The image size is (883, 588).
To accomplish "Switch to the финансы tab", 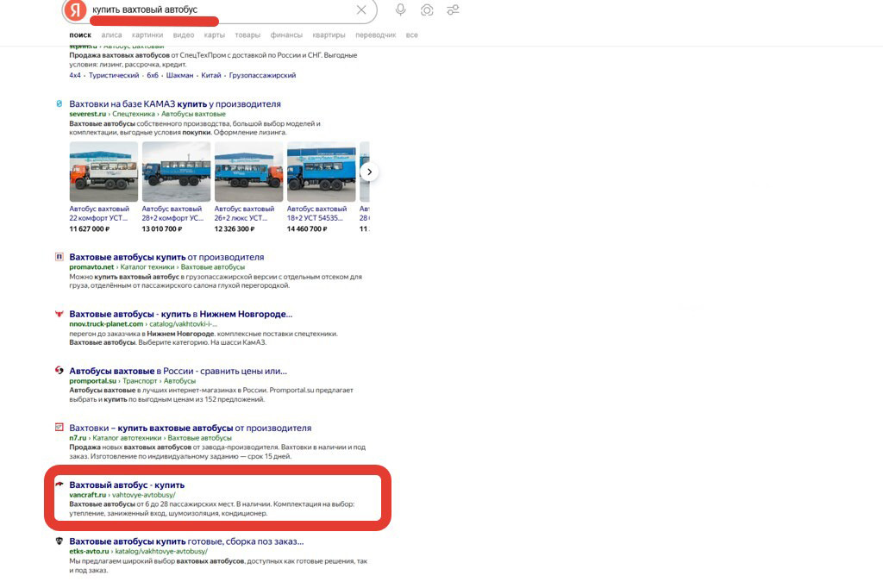I will coord(286,35).
